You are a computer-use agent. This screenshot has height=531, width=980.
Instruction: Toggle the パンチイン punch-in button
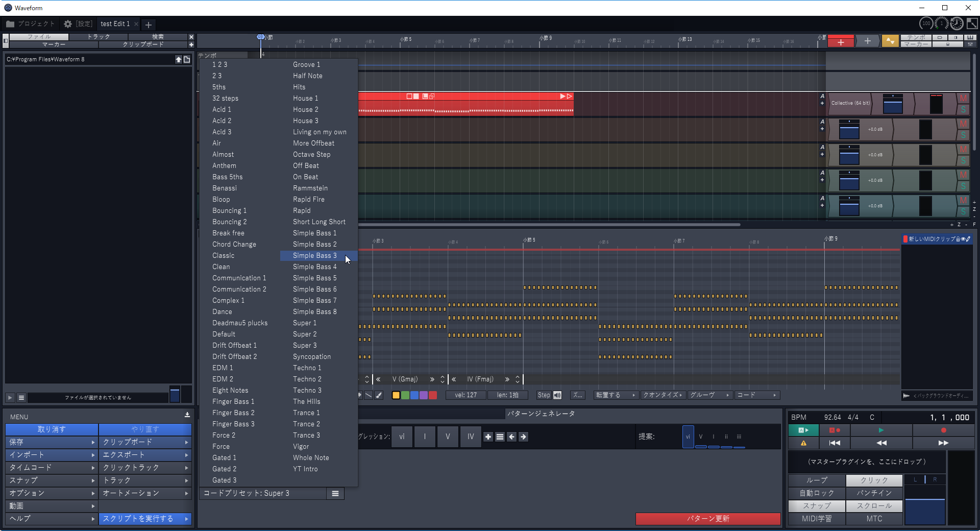(x=874, y=493)
